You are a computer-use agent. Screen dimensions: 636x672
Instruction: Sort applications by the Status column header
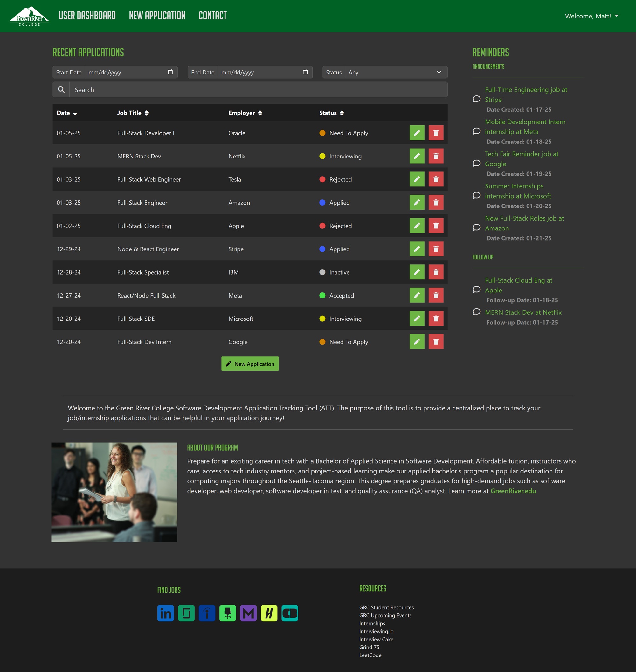coord(332,113)
